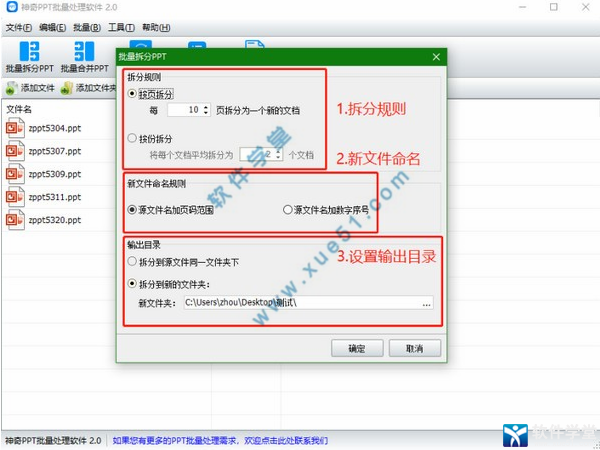Open the 工具(T) menu
The image size is (600, 450).
tap(121, 27)
